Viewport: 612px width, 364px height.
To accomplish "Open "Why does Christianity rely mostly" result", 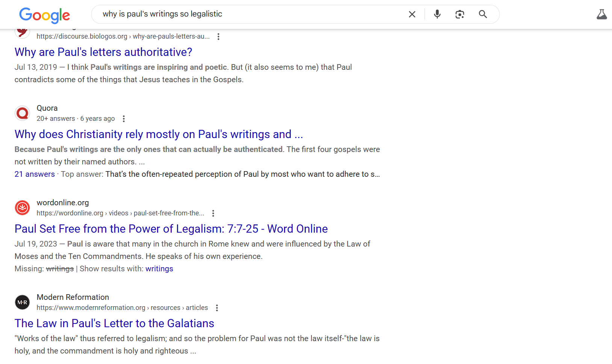I will pyautogui.click(x=159, y=134).
